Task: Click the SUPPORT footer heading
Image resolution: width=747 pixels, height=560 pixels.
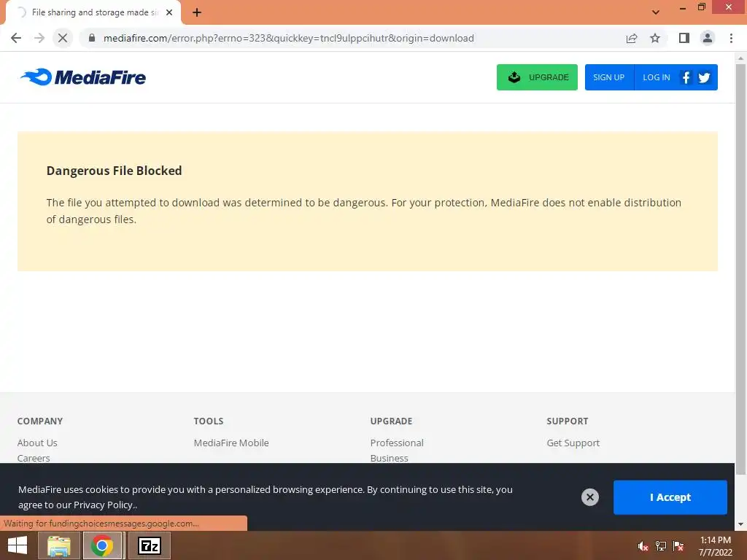Action: (568, 421)
